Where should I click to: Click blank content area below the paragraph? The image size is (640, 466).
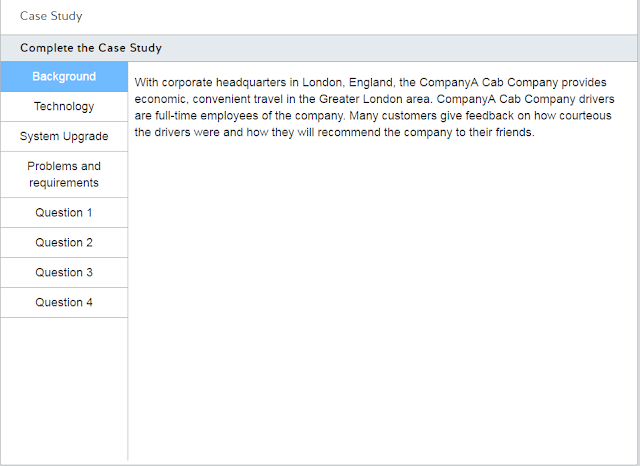tap(380, 300)
